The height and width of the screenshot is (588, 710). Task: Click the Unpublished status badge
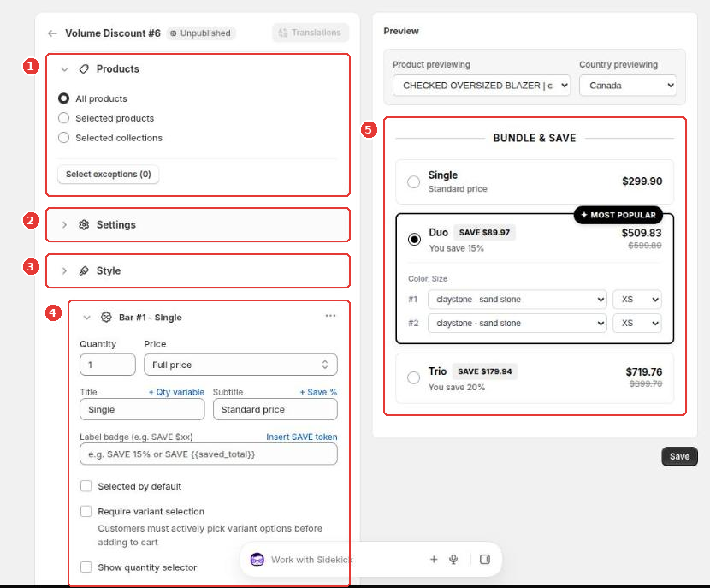[200, 33]
